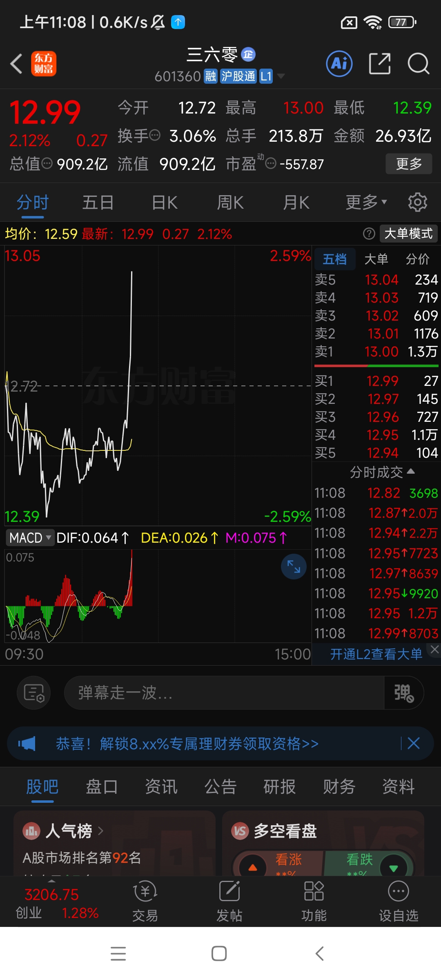The width and height of the screenshot is (441, 980).
Task: Open the 盘口 tab
Action: (x=102, y=786)
